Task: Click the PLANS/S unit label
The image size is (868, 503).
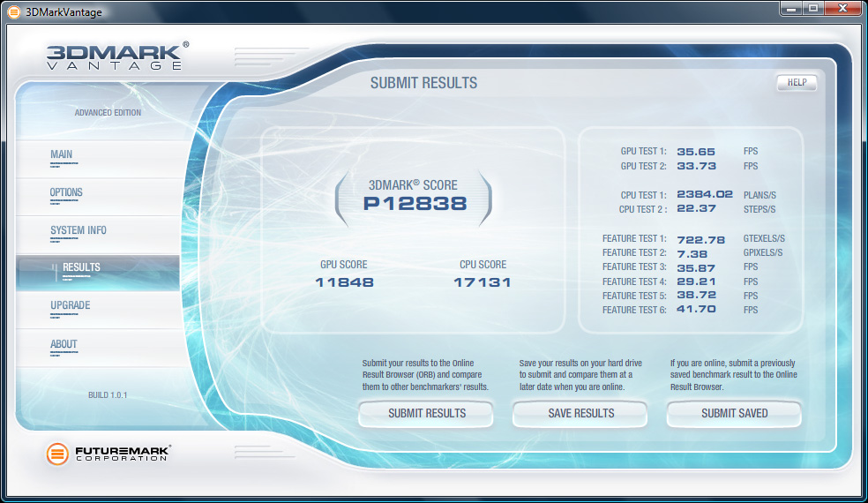Action: [x=759, y=195]
